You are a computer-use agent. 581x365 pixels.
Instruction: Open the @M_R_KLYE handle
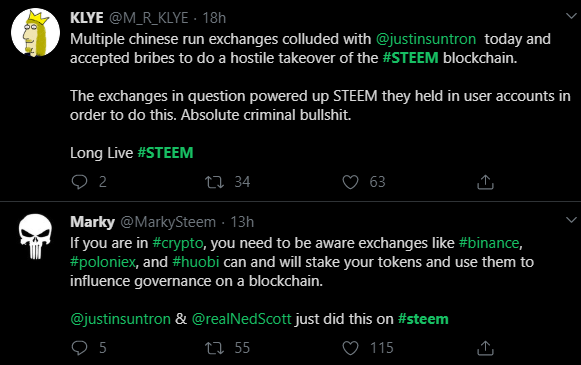click(149, 18)
